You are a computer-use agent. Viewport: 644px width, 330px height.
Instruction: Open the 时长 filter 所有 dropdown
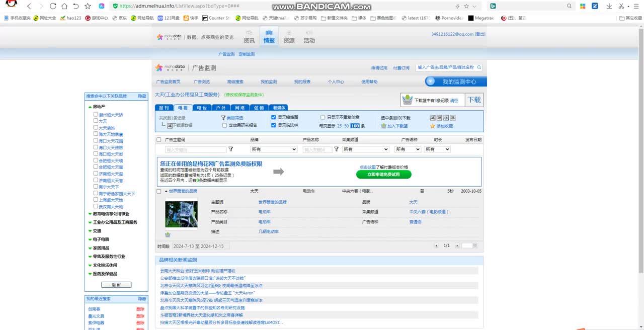click(x=437, y=149)
